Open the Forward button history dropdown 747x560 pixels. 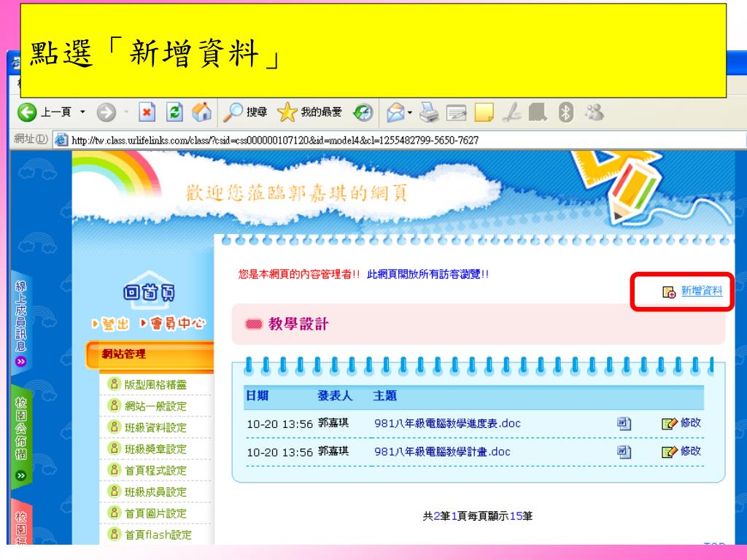click(x=126, y=112)
